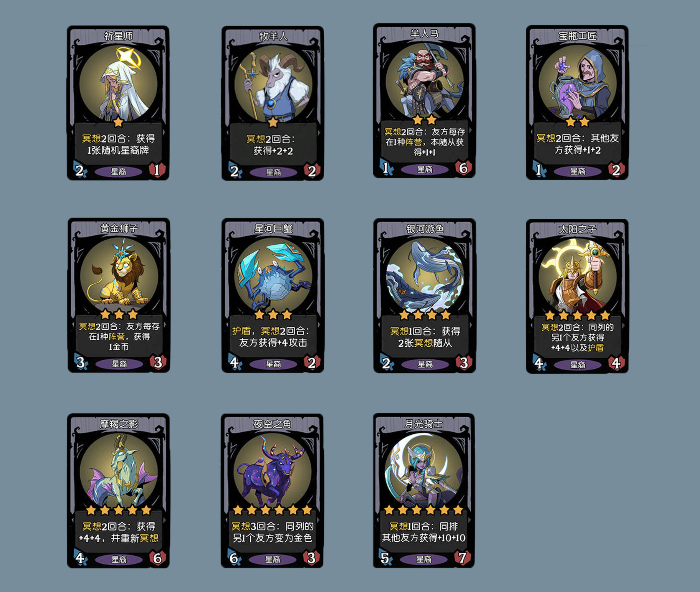This screenshot has width=700, height=592.
Task: Click the 银河游鱼 description text
Action: [425, 337]
